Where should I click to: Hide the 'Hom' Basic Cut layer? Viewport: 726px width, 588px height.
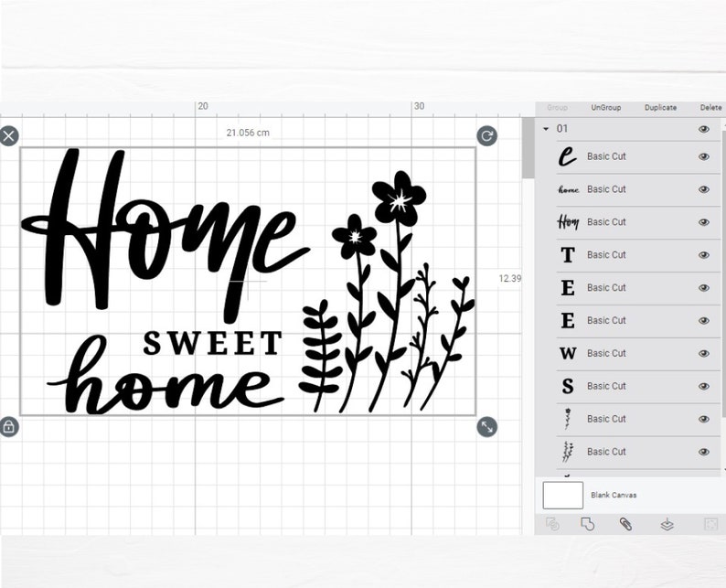pos(704,222)
